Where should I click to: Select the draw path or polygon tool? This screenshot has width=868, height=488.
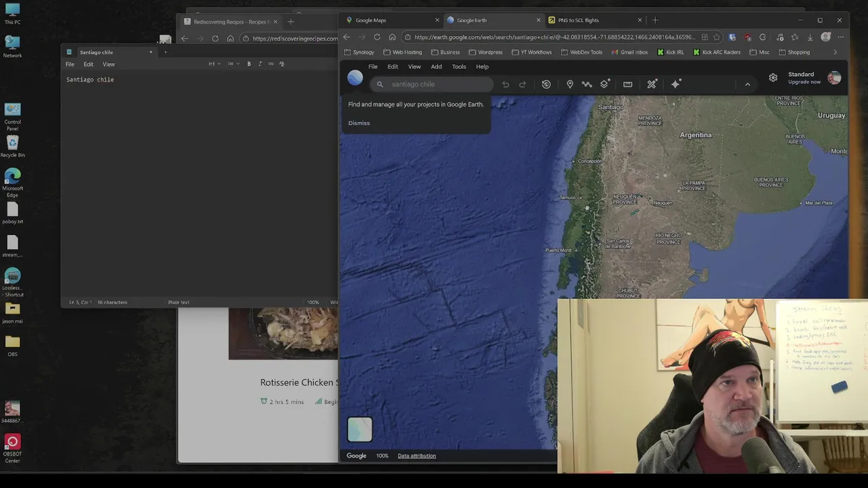587,85
